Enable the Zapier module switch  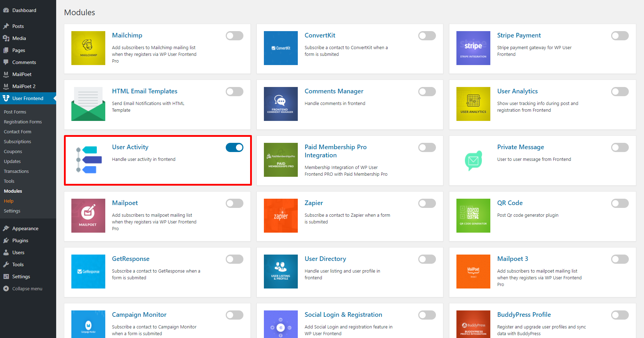pos(427,203)
